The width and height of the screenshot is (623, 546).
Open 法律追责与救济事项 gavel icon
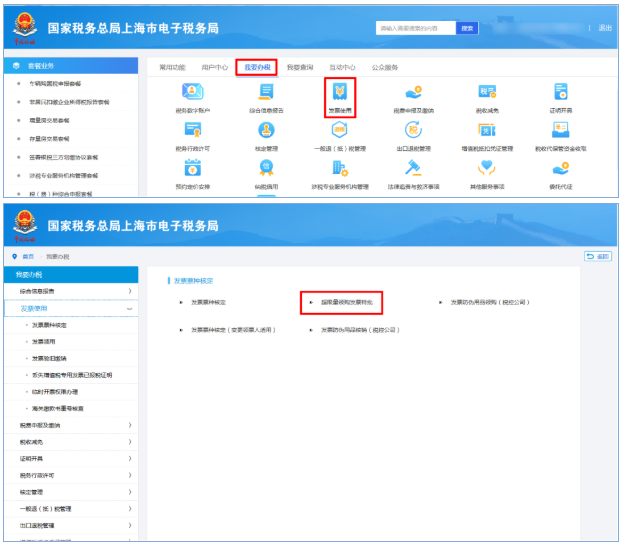(x=413, y=168)
